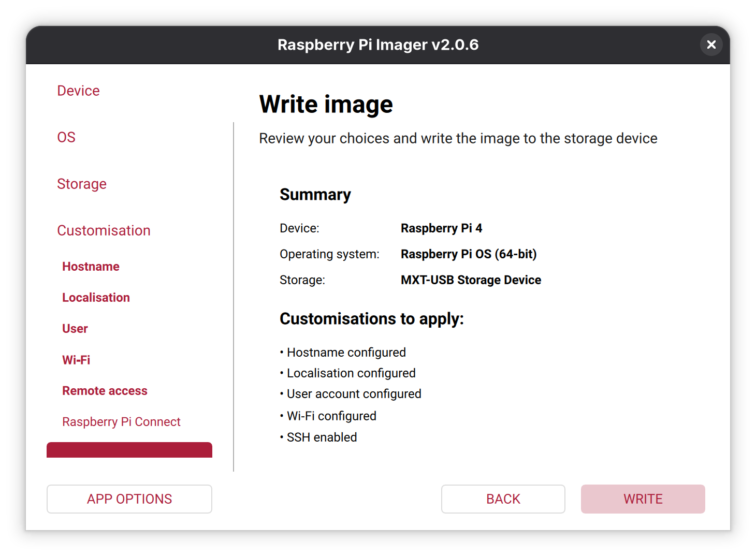Go to the Wi-Fi settings step

76,360
